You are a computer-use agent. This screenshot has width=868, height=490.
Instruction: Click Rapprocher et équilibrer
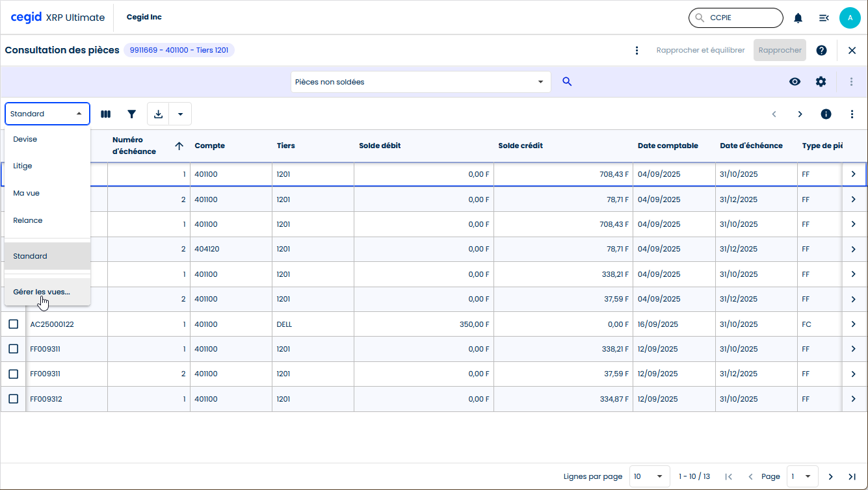tap(700, 50)
